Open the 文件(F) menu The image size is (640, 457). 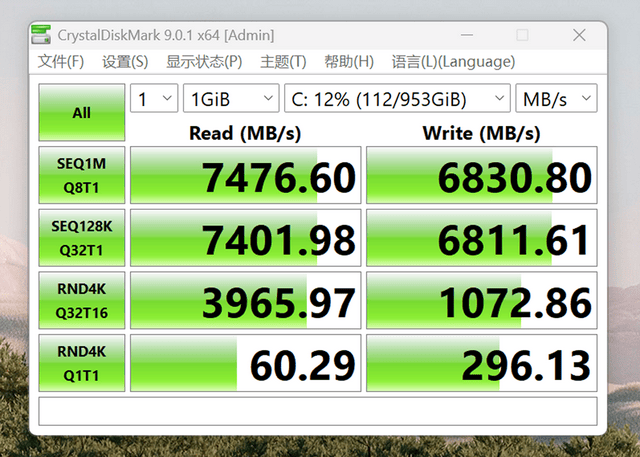[x=61, y=62]
